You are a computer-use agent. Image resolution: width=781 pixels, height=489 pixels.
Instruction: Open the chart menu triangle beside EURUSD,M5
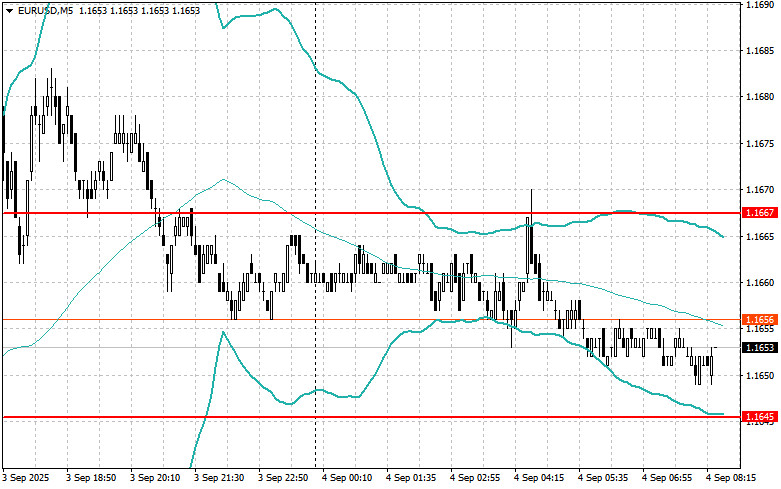pyautogui.click(x=9, y=10)
